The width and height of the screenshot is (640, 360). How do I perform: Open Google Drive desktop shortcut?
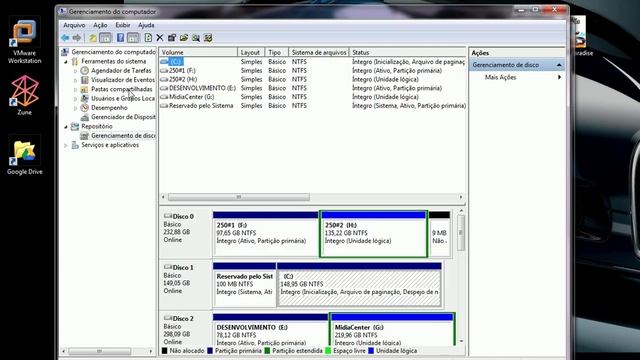24,155
